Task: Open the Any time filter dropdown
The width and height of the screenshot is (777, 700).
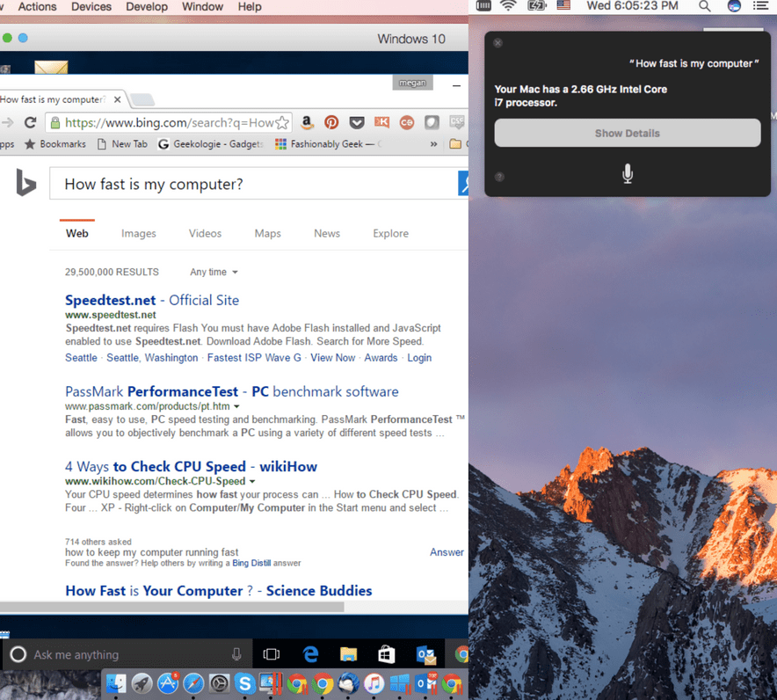Action: [x=214, y=272]
